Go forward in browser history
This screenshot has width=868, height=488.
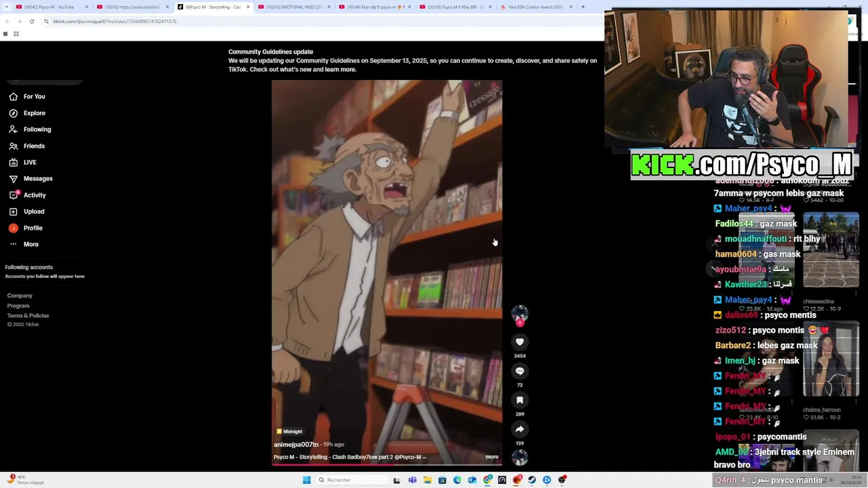pyautogui.click(x=18, y=21)
